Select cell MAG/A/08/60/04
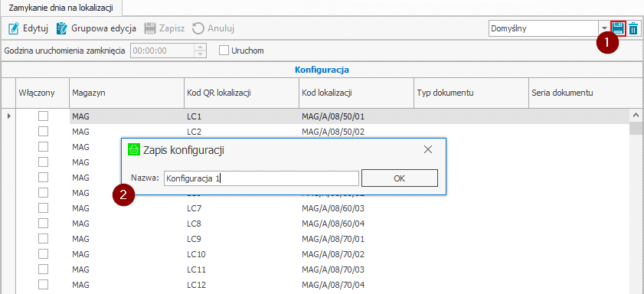Screen dimensions: 644x294 point(356,224)
